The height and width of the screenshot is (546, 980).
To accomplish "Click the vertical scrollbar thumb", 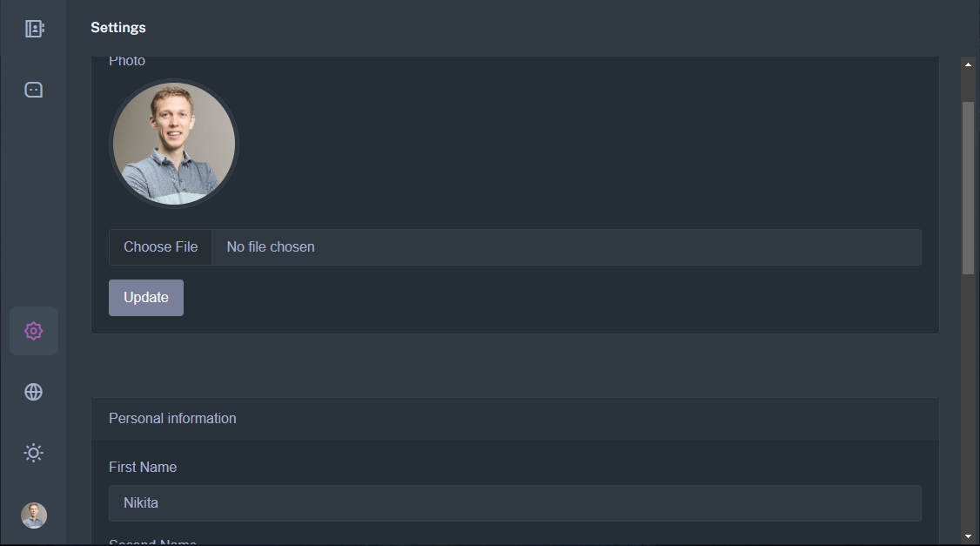I will (968, 187).
